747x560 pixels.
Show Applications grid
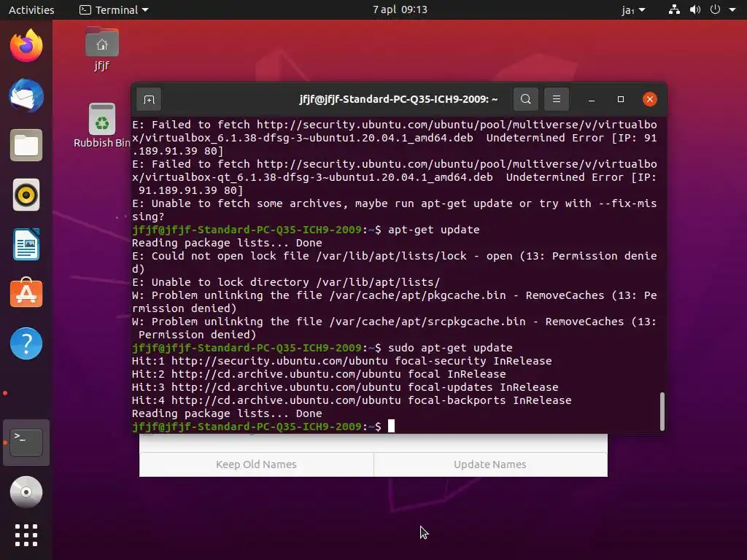26,535
